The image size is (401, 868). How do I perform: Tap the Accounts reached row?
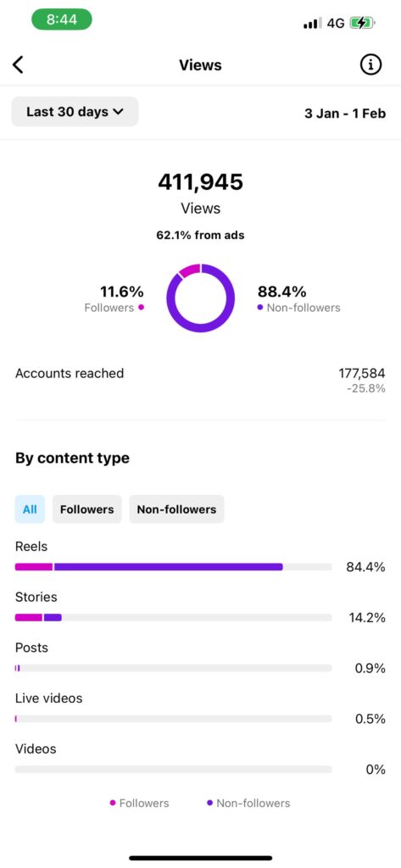pyautogui.click(x=200, y=381)
